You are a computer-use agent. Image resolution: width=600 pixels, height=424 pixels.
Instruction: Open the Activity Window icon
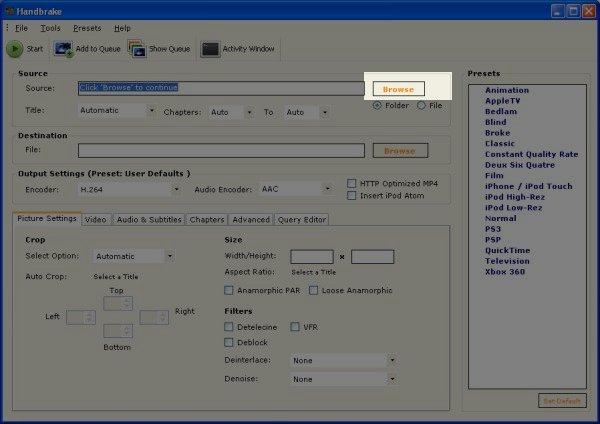pyautogui.click(x=210, y=48)
